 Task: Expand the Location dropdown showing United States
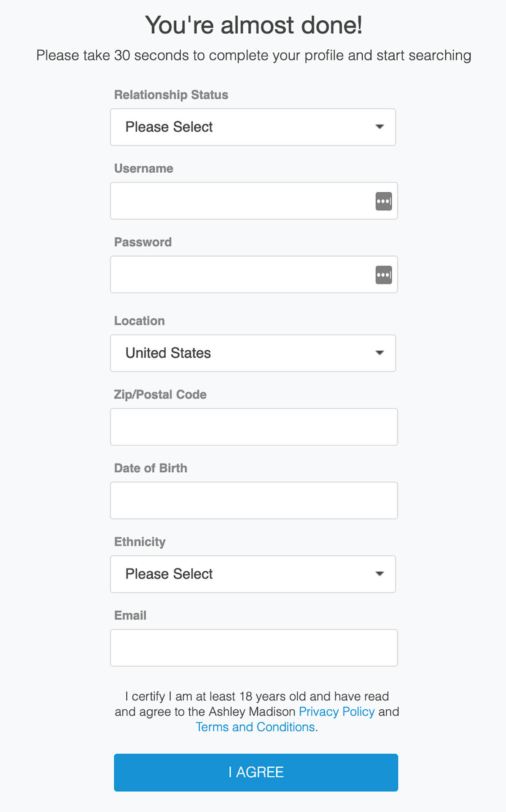253,353
